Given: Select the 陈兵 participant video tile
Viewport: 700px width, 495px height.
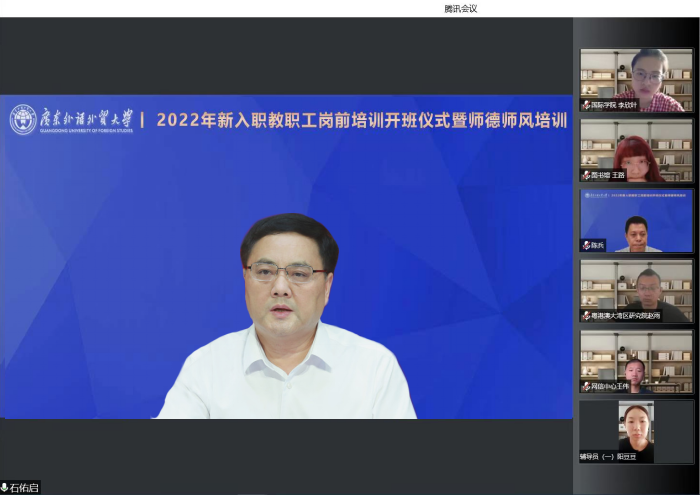Looking at the screenshot, I should 636,220.
